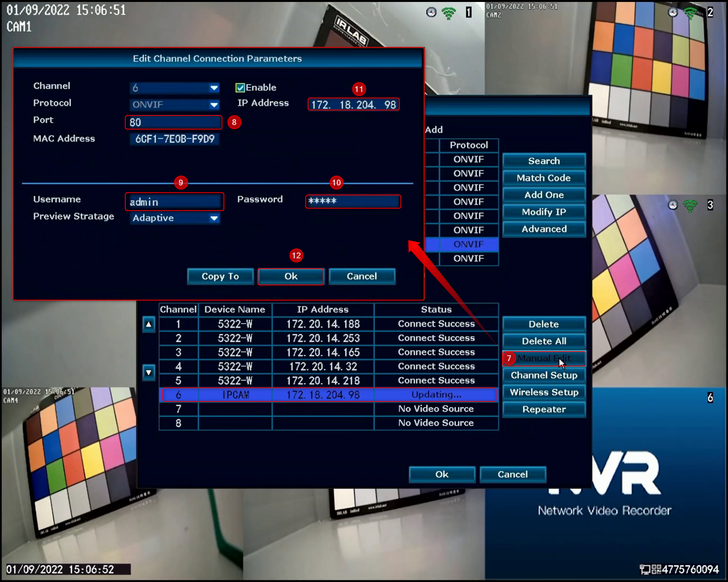
Task: Click the CAM1 Wi-Fi signal icon
Action: 449,13
